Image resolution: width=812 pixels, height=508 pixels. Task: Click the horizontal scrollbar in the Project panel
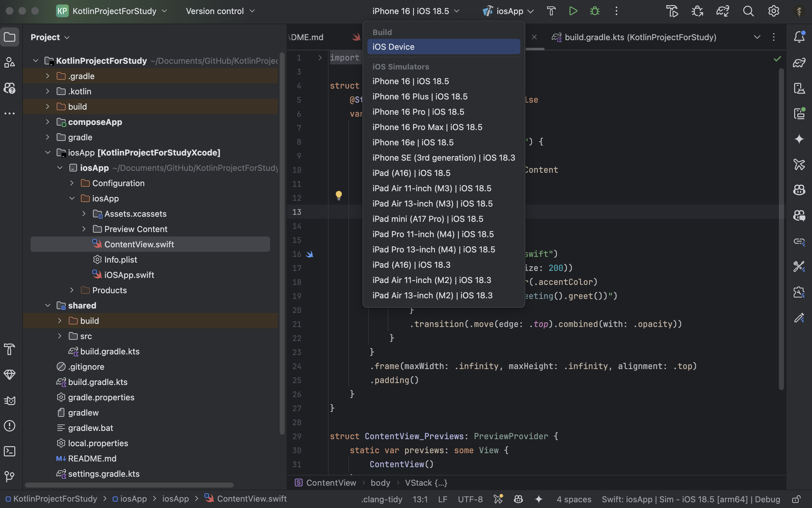coord(129,485)
